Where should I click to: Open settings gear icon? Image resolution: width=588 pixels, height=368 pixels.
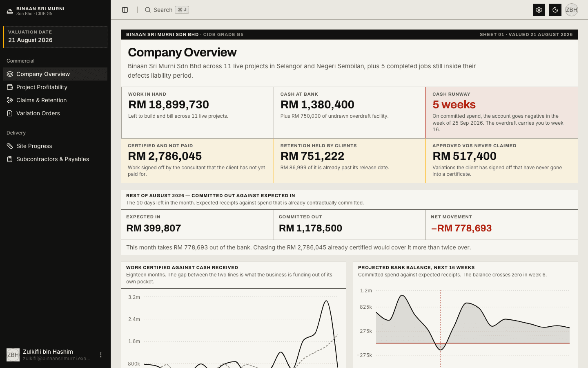[539, 10]
